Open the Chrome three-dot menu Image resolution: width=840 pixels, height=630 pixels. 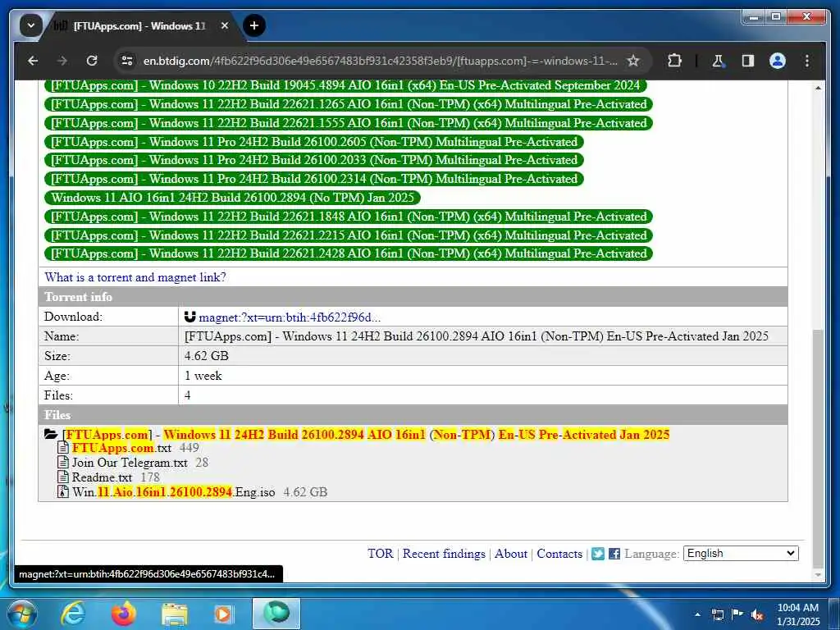click(807, 61)
